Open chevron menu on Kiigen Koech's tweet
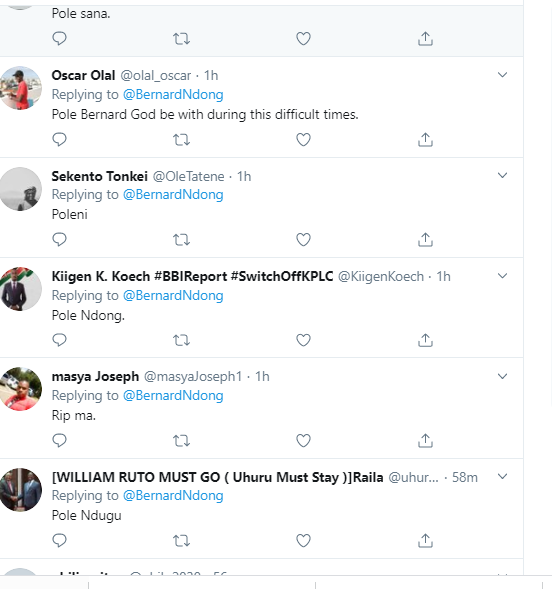 [502, 276]
